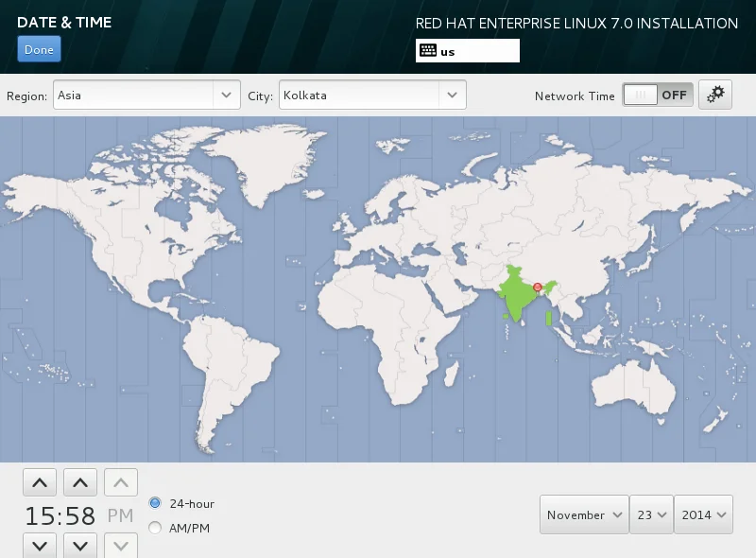
Task: Open the 2014 year dropdown
Action: [703, 514]
